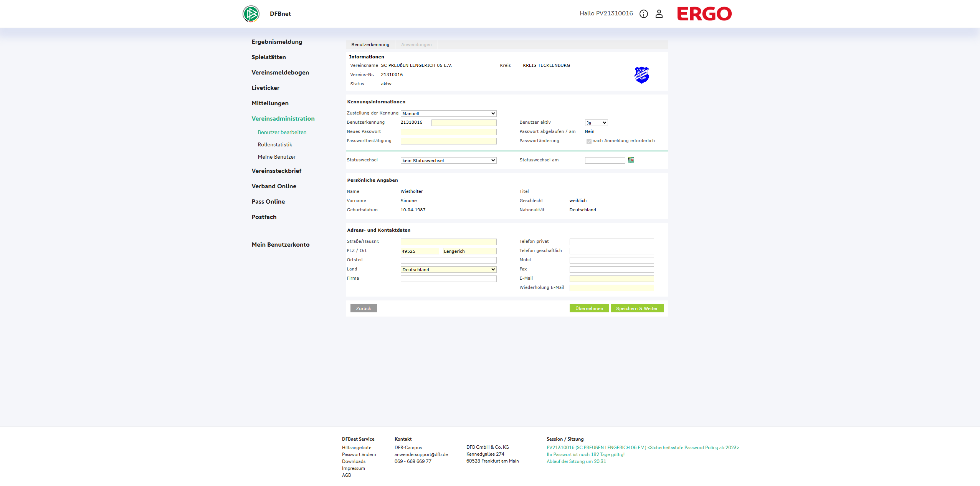This screenshot has height=486, width=980.
Task: Switch to the Anwendungen tab
Action: [x=416, y=45]
